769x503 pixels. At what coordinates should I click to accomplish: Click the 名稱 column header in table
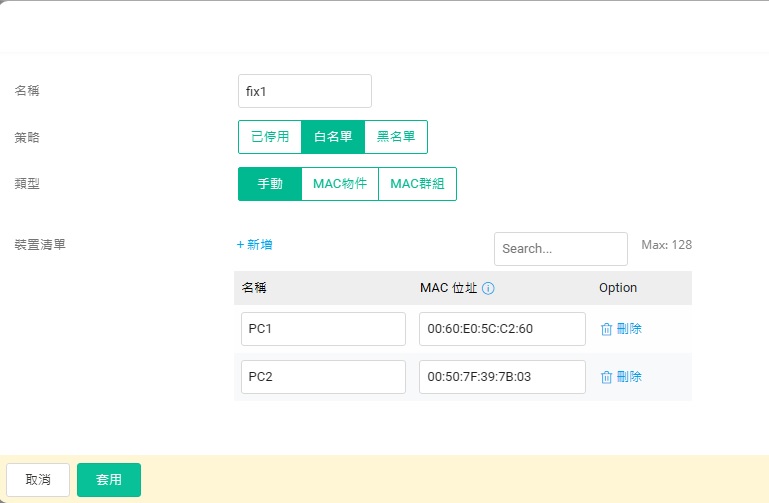pos(254,288)
